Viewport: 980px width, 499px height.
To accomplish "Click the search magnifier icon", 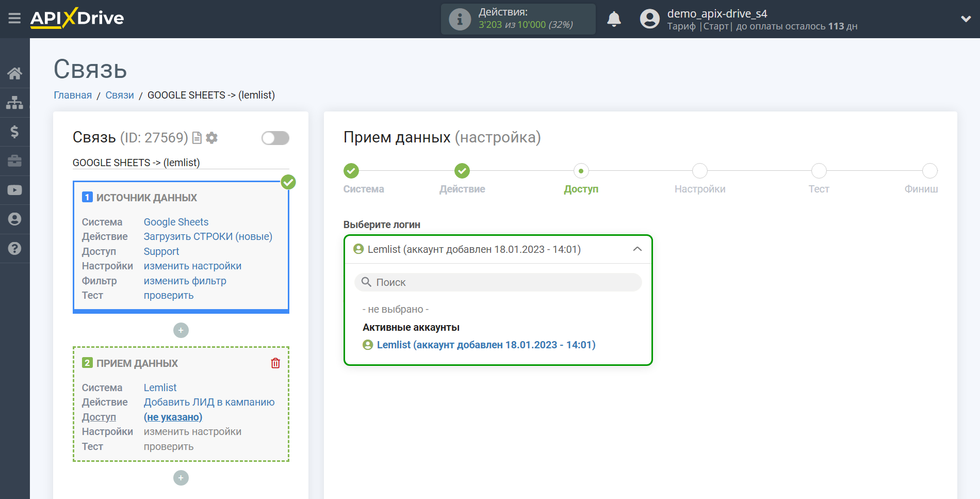I will 366,282.
